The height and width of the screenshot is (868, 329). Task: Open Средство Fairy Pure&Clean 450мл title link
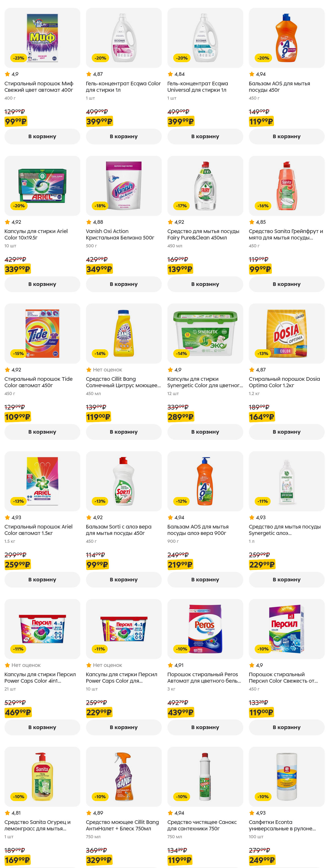tap(203, 234)
